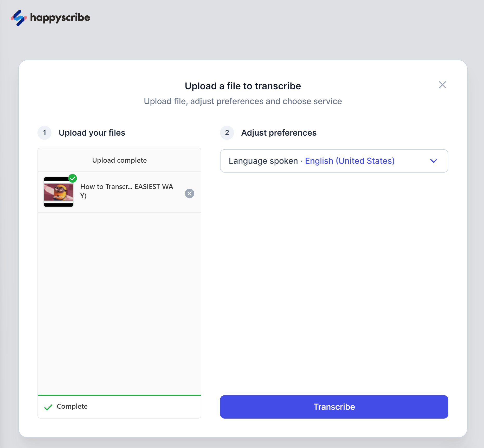This screenshot has height=448, width=484.
Task: Select English (United States) language text
Action: [350, 161]
